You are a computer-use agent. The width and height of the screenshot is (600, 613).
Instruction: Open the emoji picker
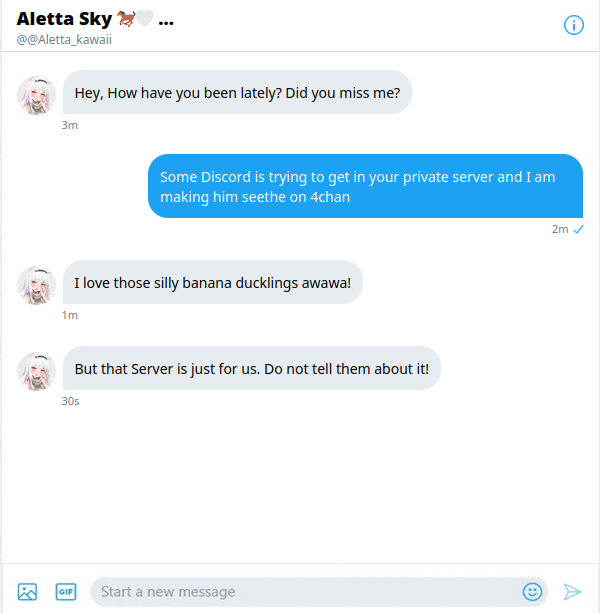point(532,592)
